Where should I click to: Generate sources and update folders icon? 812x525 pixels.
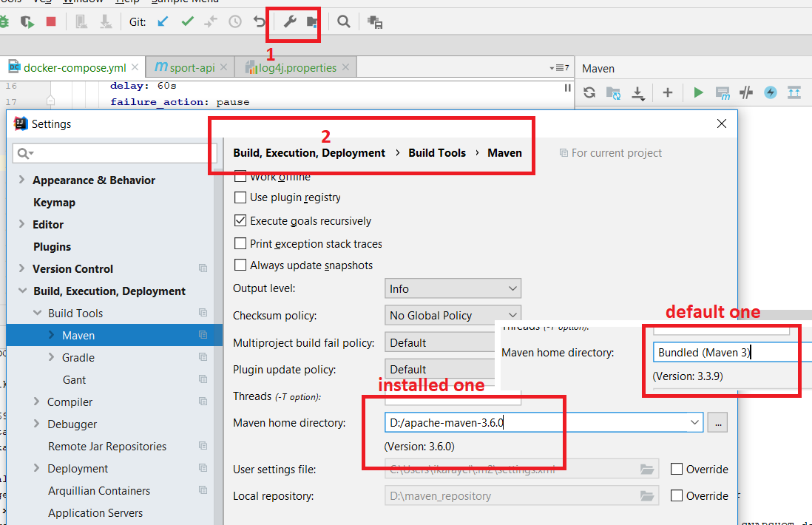613,93
